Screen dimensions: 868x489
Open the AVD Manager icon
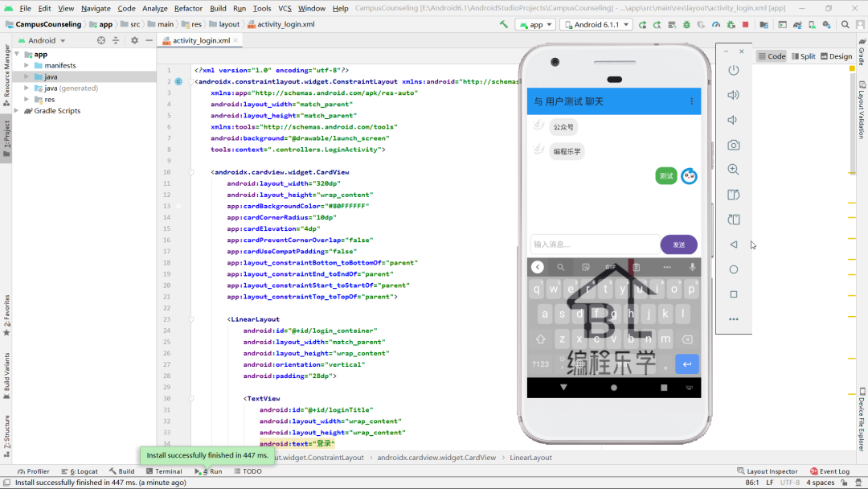click(x=812, y=25)
